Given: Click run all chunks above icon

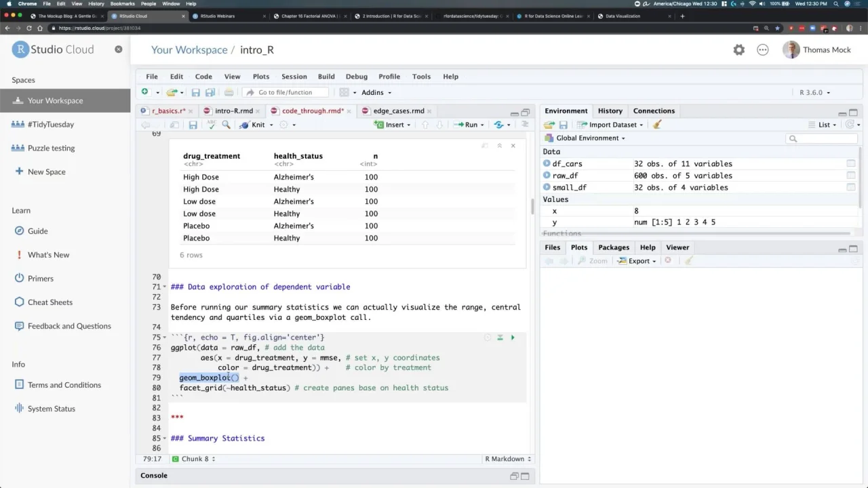Looking at the screenshot, I should (x=500, y=338).
